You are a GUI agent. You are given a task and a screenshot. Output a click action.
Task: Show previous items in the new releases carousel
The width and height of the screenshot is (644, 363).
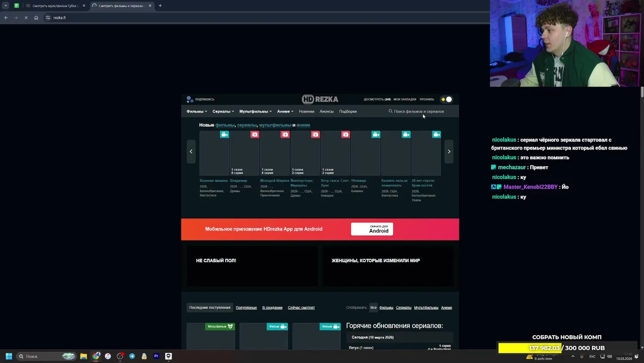(191, 151)
